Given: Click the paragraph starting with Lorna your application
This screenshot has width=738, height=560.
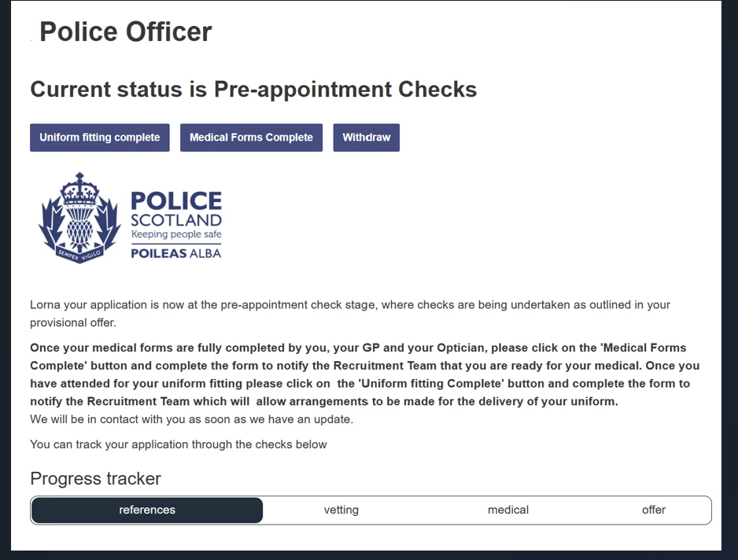Looking at the screenshot, I should click(350, 313).
